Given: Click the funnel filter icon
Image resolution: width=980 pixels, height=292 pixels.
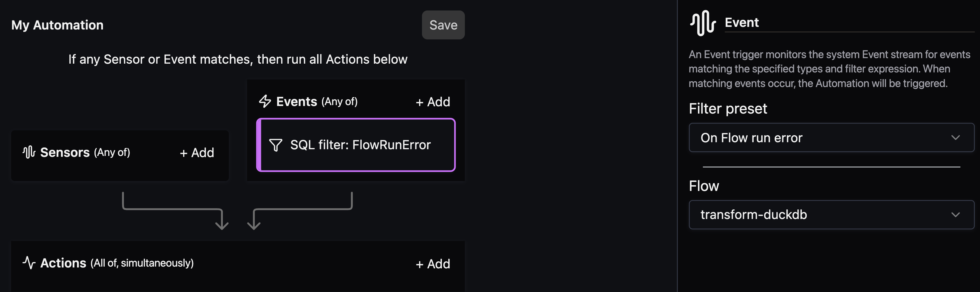Looking at the screenshot, I should point(275,145).
